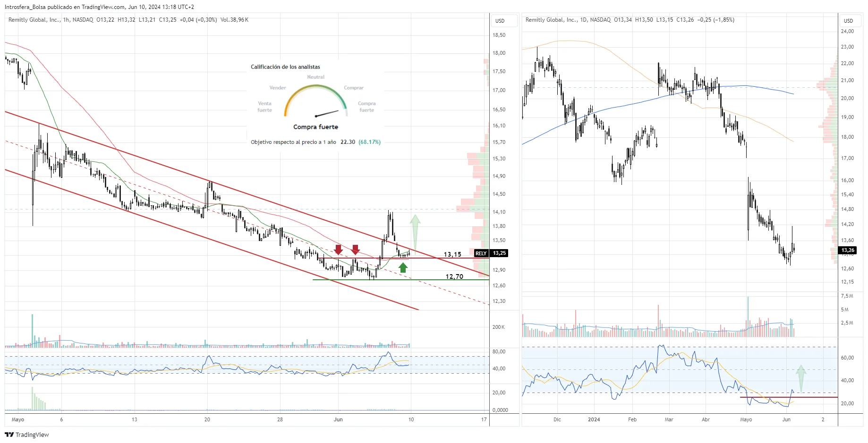The width and height of the screenshot is (868, 443).
Task: Click the Introsfera_Bolsa published header text
Action: click(x=99, y=7)
